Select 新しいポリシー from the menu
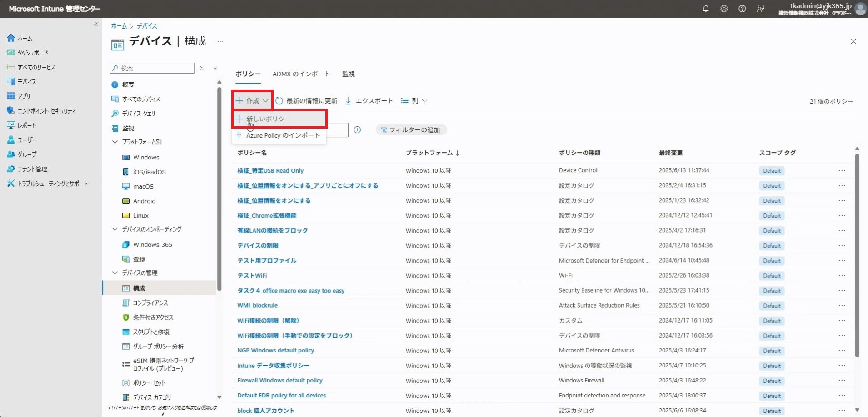 click(x=268, y=119)
